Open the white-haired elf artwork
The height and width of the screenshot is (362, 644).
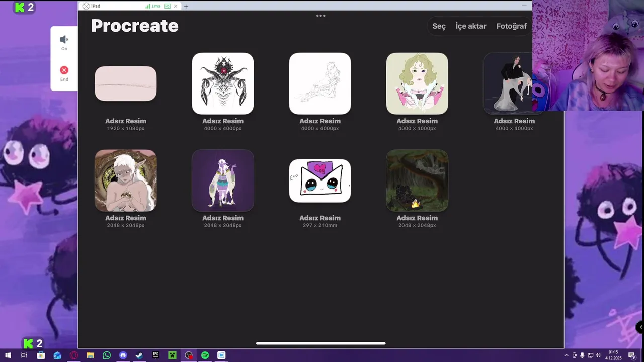(126, 180)
